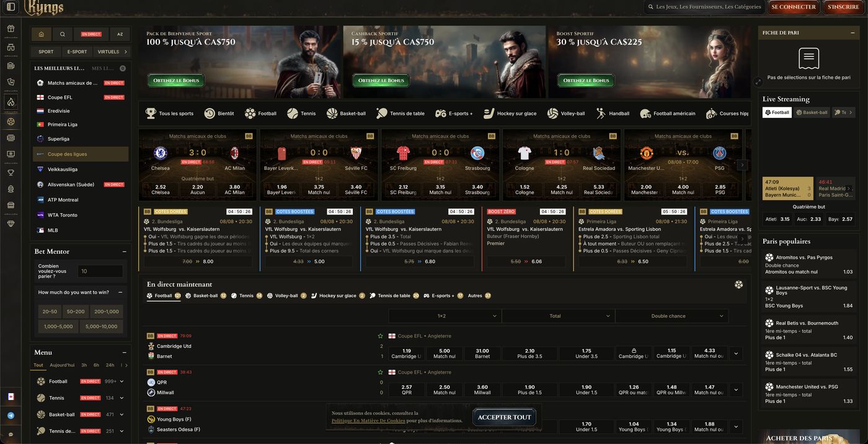Open the E-SPORT tab
868x444 pixels.
click(77, 51)
